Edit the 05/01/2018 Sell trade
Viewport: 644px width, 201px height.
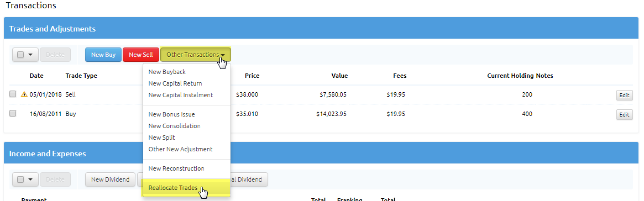click(624, 95)
